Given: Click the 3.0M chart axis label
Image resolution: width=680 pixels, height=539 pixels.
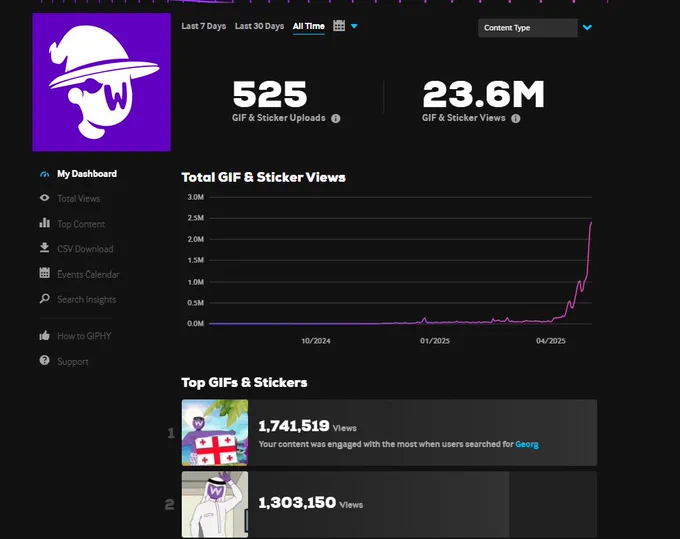Looking at the screenshot, I should [196, 197].
